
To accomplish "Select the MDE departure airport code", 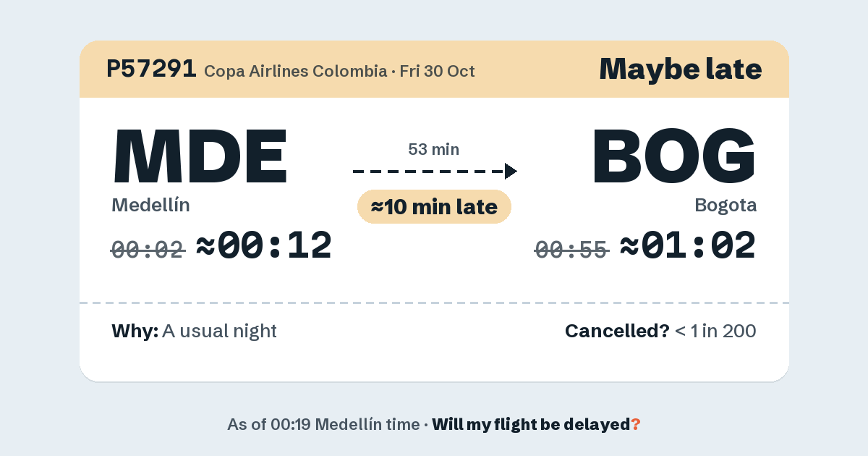I will tap(200, 156).
